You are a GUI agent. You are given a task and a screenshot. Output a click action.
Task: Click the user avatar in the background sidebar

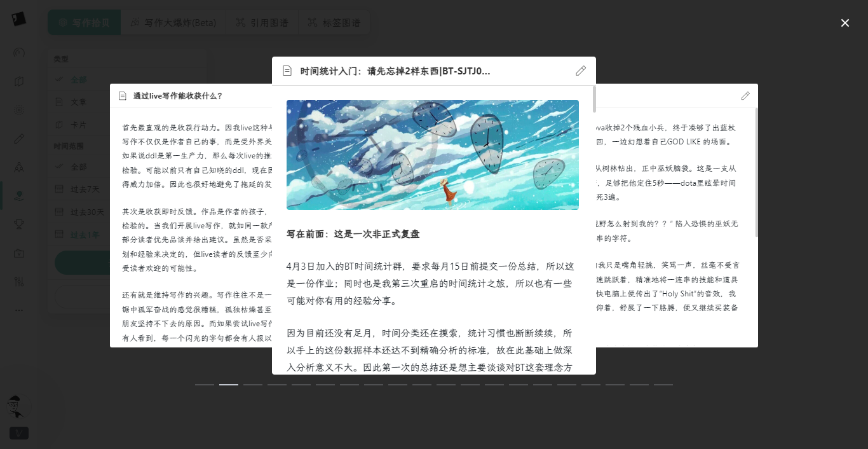coord(18,406)
